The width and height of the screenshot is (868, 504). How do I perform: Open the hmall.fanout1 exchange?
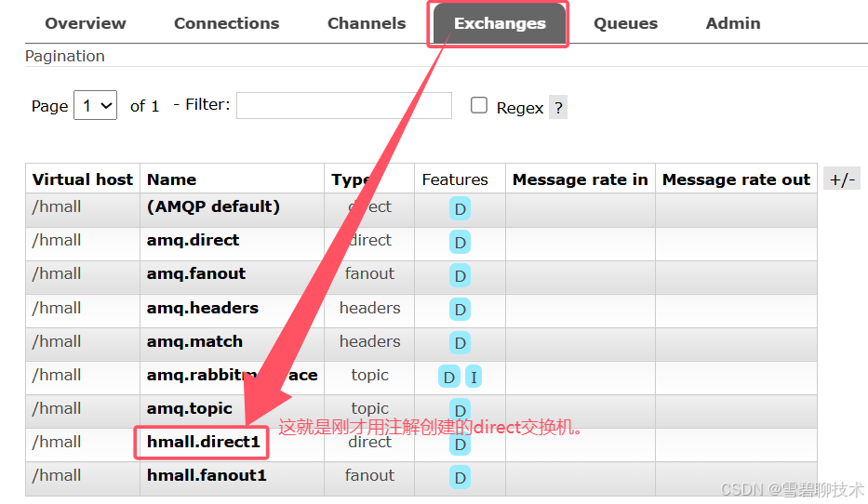[207, 475]
